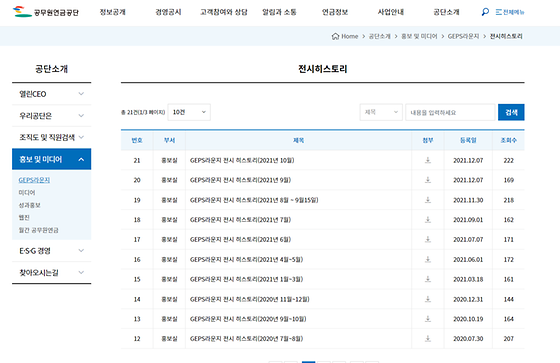This screenshot has height=363, width=560.
Task: Click the 등록일 column header
Action: pos(468,140)
